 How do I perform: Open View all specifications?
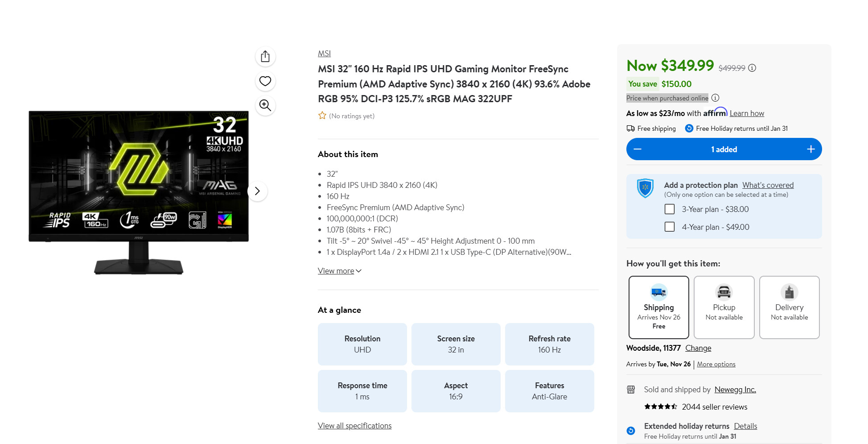(x=355, y=426)
